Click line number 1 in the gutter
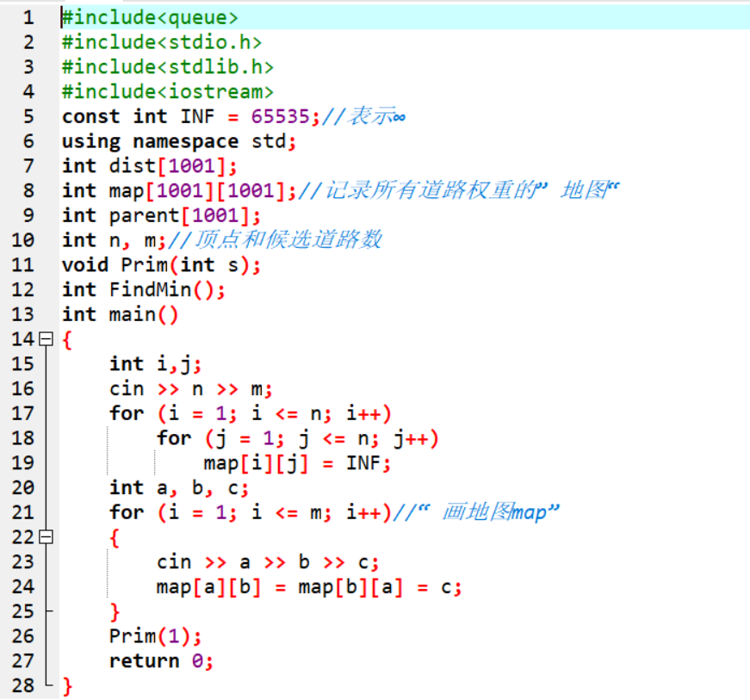 click(x=28, y=18)
